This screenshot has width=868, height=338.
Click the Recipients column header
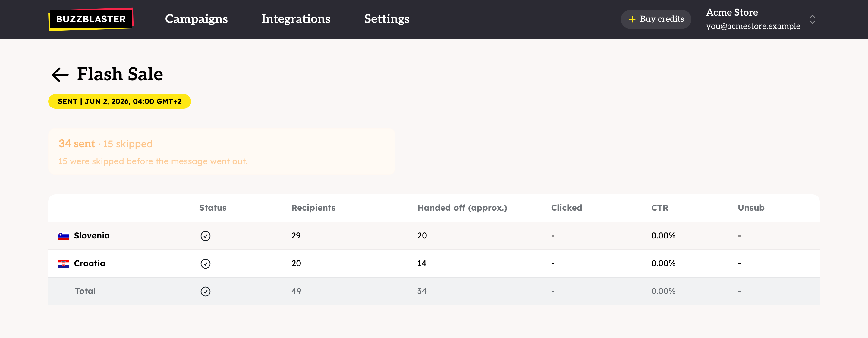tap(313, 208)
